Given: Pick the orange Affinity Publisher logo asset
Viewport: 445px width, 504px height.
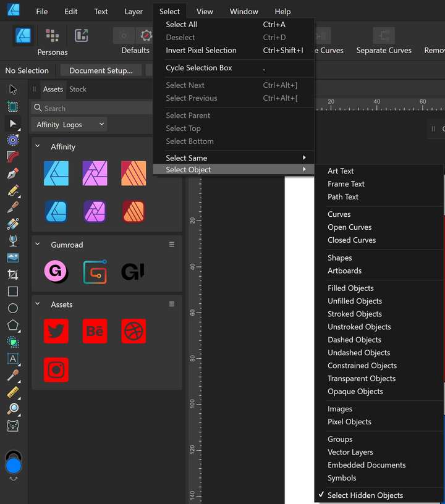Looking at the screenshot, I should (x=133, y=174).
